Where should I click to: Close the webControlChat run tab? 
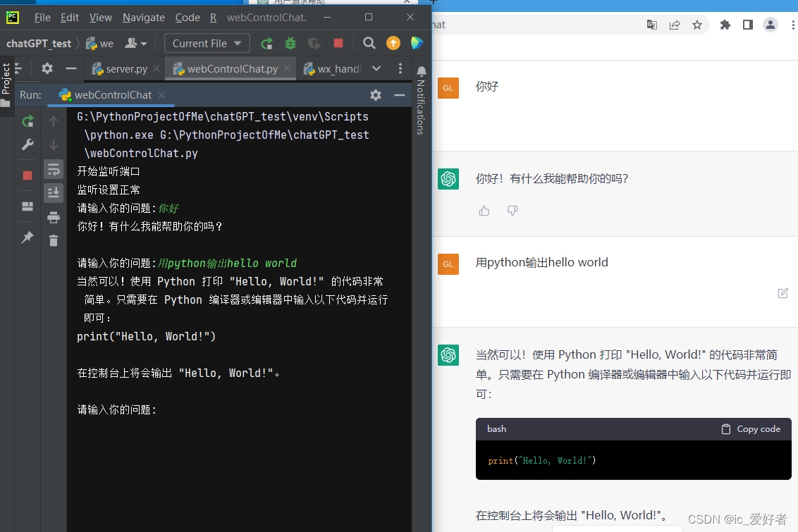pyautogui.click(x=161, y=95)
